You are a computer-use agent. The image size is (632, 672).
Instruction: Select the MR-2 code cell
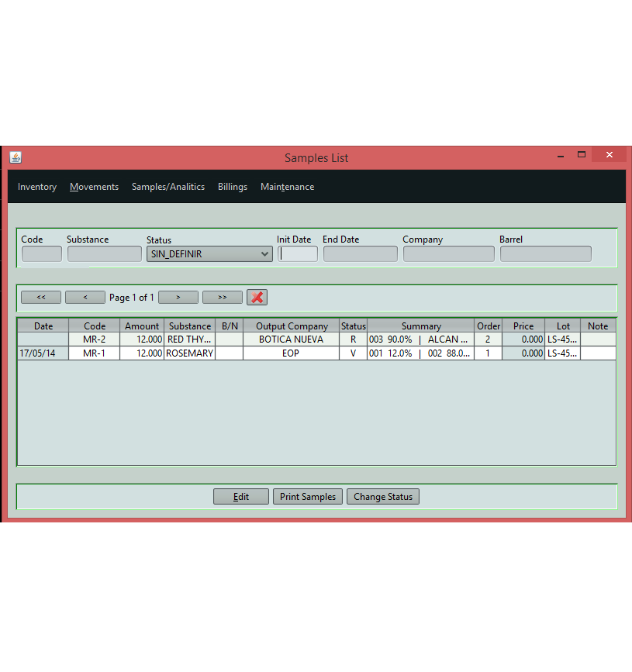[x=95, y=339]
